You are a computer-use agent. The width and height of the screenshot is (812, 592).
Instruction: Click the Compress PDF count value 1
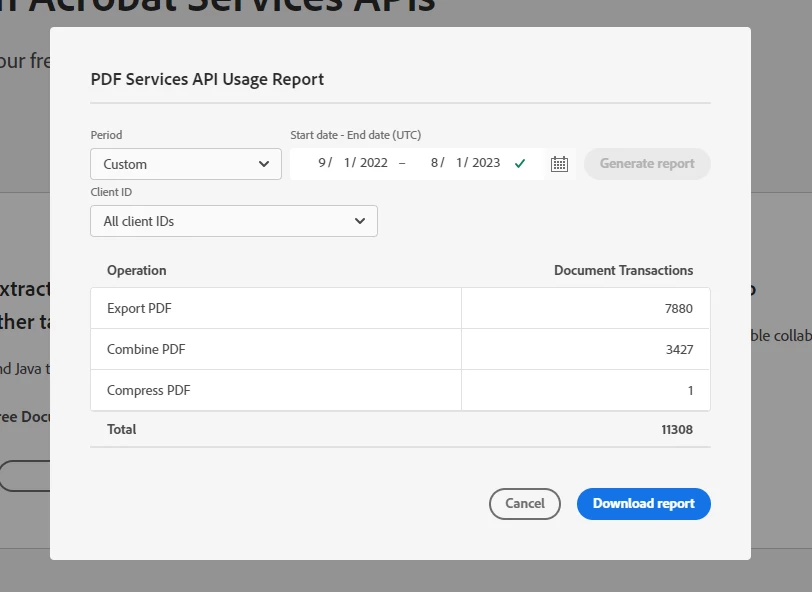click(690, 391)
